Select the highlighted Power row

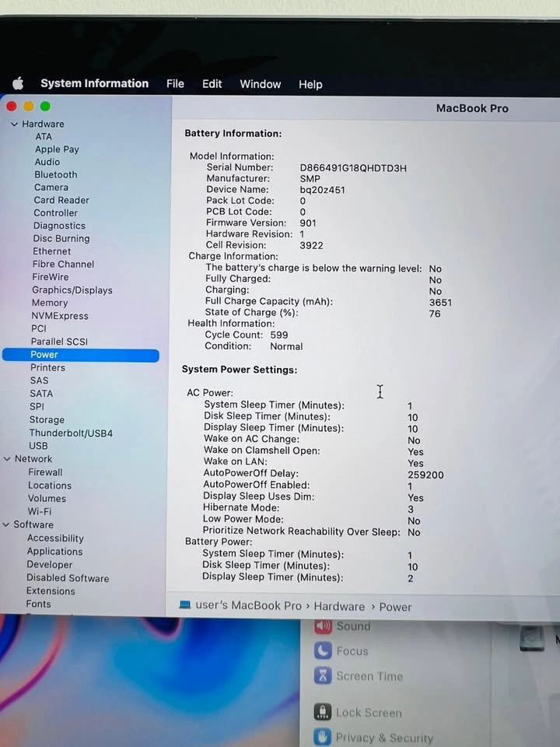pyautogui.click(x=80, y=355)
